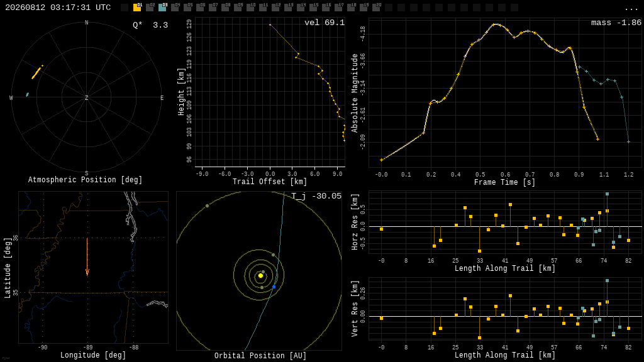Click the blue Earth dot on orbit
Viewport: 644px width, 362px height.
point(274,287)
